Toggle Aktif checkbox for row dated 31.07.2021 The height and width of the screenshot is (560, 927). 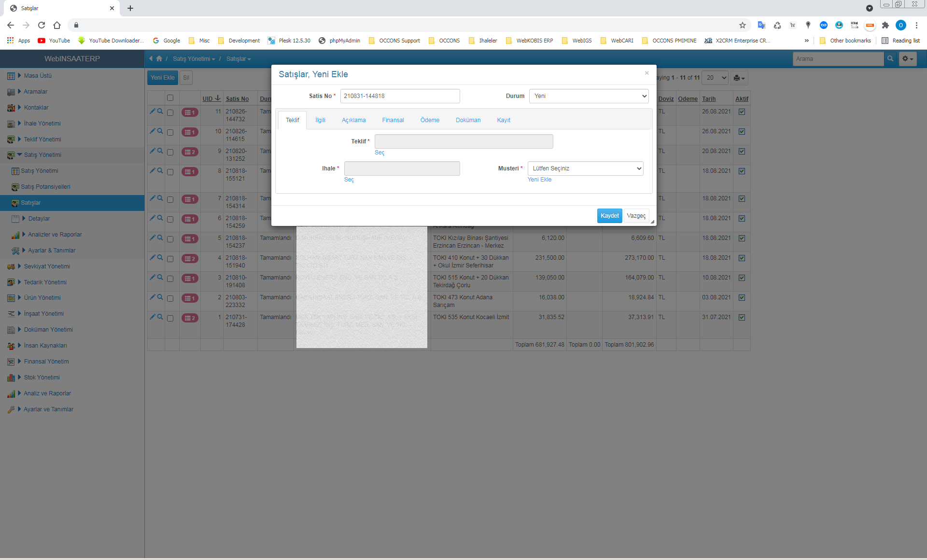pos(742,317)
